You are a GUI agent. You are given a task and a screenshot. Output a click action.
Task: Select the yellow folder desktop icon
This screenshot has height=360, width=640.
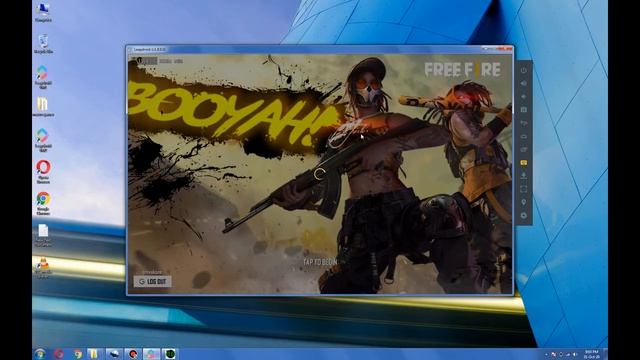[43, 107]
